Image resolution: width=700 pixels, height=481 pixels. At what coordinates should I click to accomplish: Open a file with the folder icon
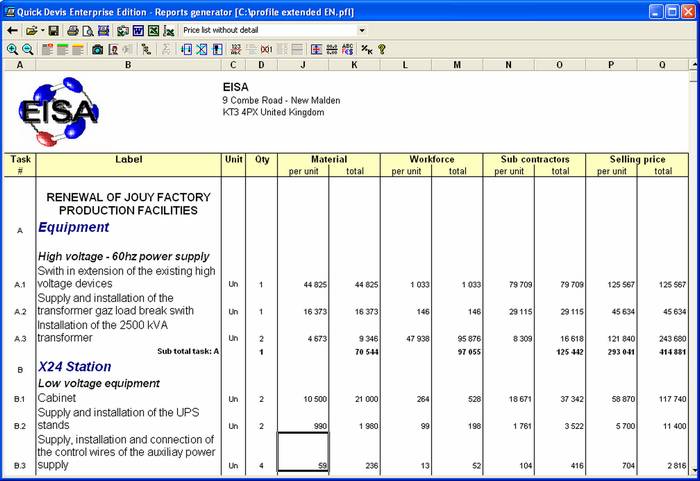coord(31,31)
